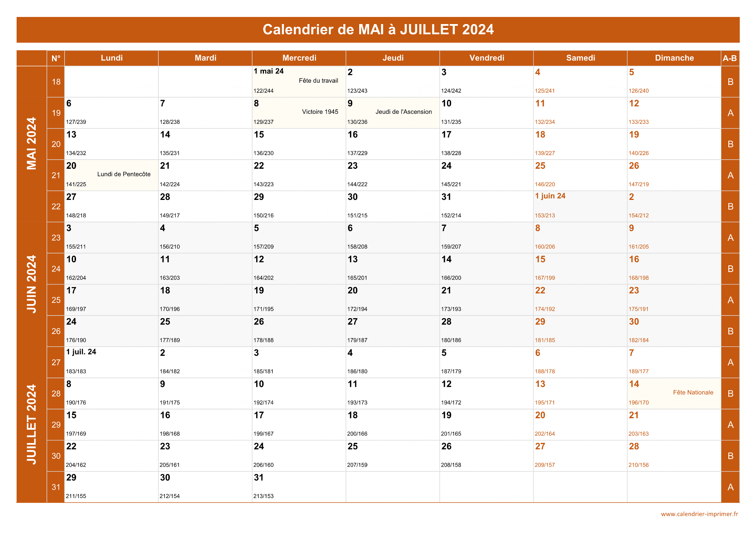
Task: Click the A-B column header
Action: [730, 58]
